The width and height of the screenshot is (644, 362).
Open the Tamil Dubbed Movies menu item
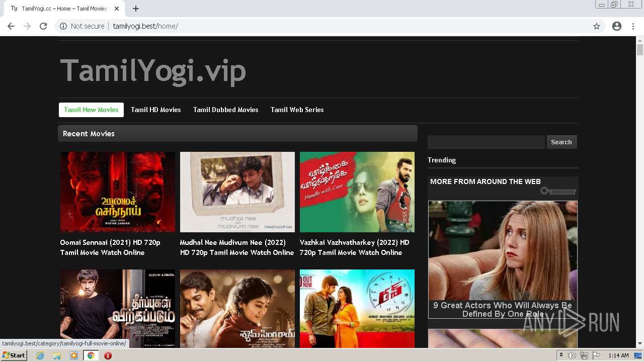click(226, 110)
